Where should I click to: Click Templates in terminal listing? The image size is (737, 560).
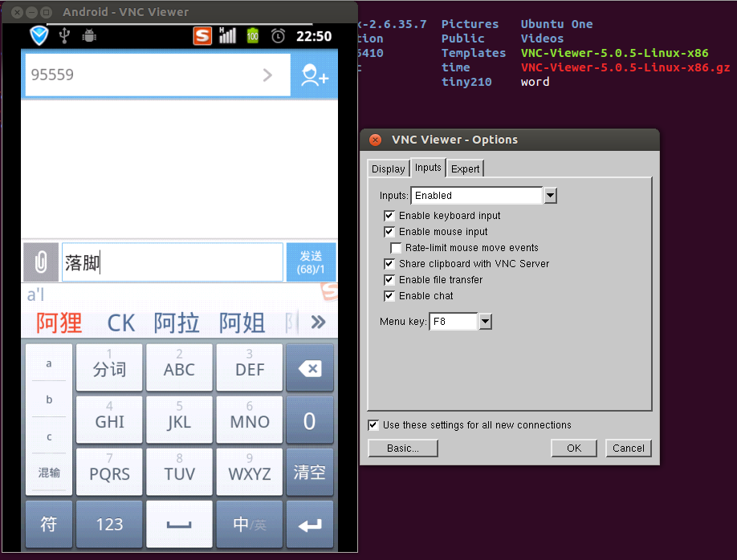click(474, 53)
